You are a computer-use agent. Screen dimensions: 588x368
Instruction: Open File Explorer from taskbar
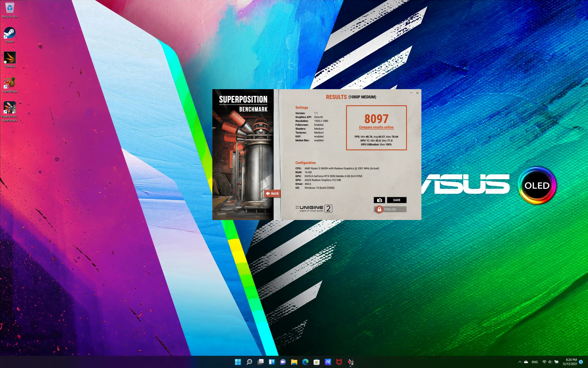(x=294, y=362)
